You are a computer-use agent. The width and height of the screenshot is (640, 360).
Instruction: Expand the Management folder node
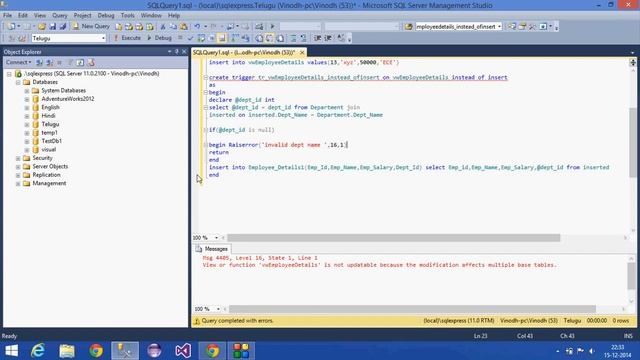click(x=18, y=183)
